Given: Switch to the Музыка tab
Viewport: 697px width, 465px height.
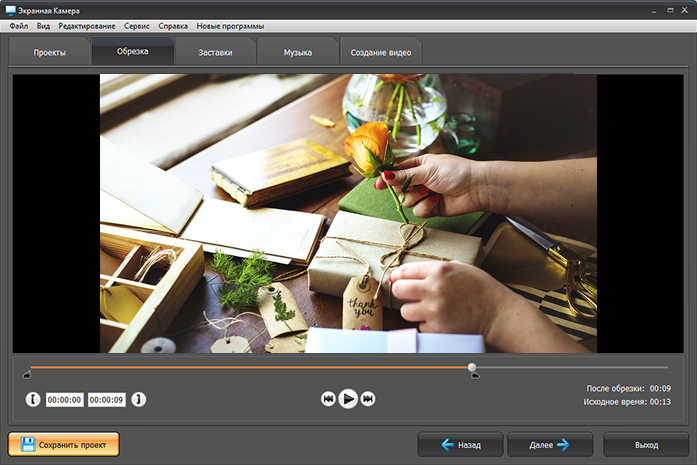Looking at the screenshot, I should (297, 52).
